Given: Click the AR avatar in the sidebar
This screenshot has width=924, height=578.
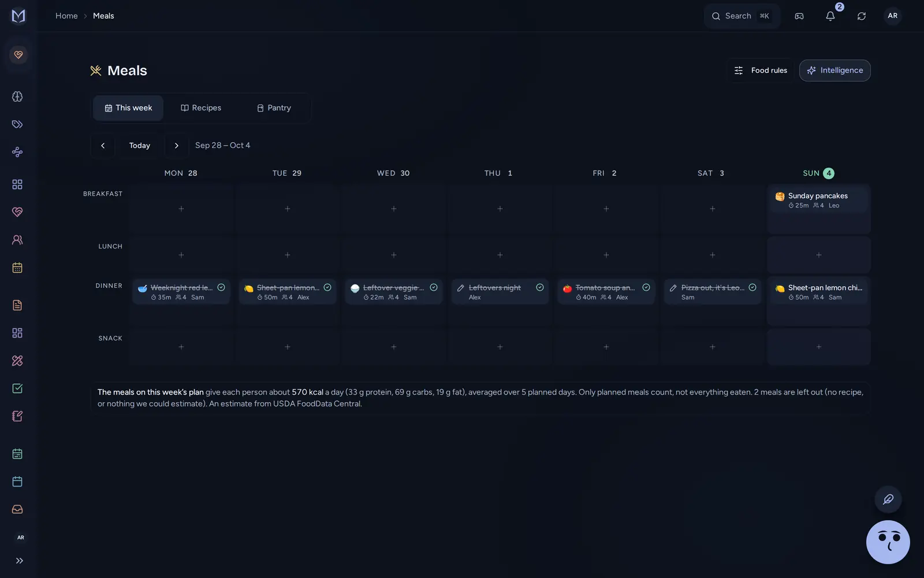Looking at the screenshot, I should [21, 538].
